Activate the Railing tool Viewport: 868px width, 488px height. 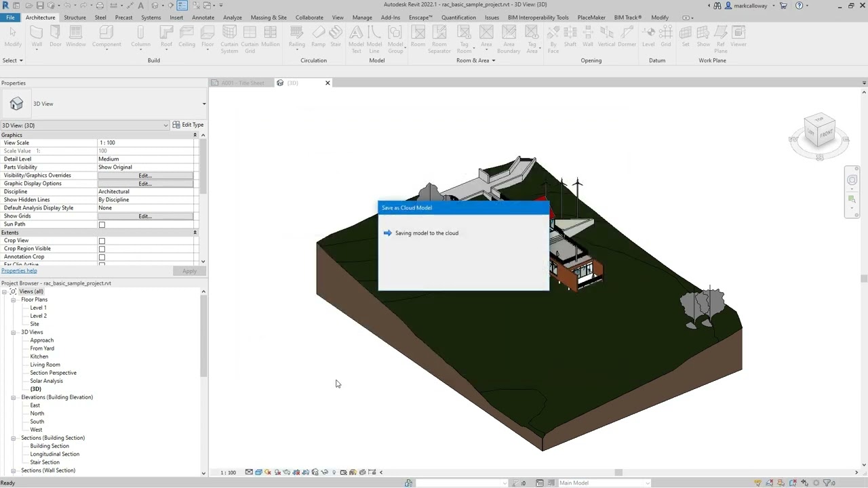pyautogui.click(x=296, y=37)
